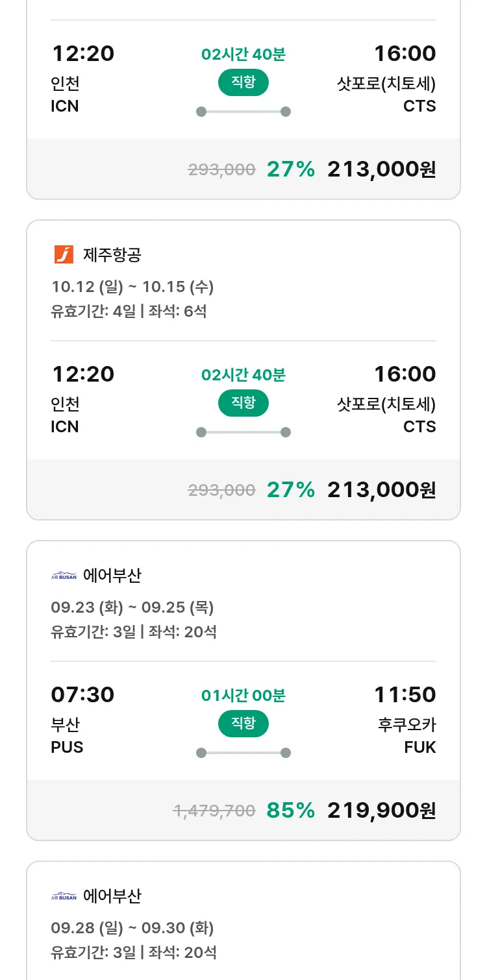Select the 219,900원 Air Busan fare

click(x=381, y=810)
